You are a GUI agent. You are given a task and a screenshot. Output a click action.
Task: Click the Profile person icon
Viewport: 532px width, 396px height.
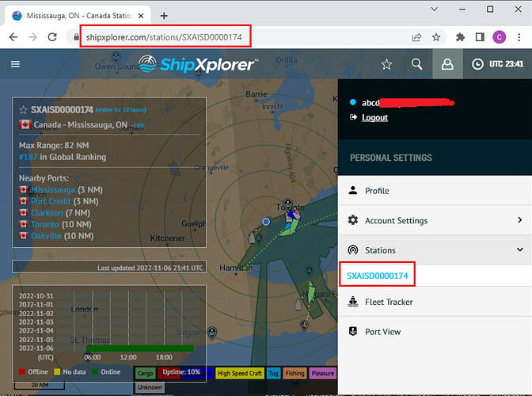click(353, 190)
